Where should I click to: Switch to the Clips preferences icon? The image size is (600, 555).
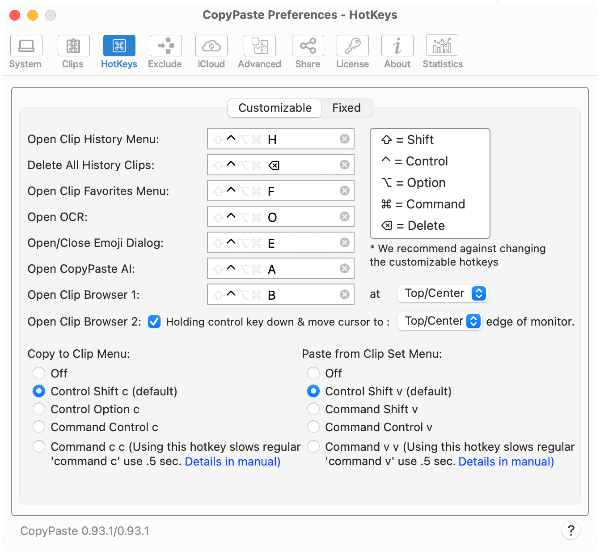pos(73,52)
